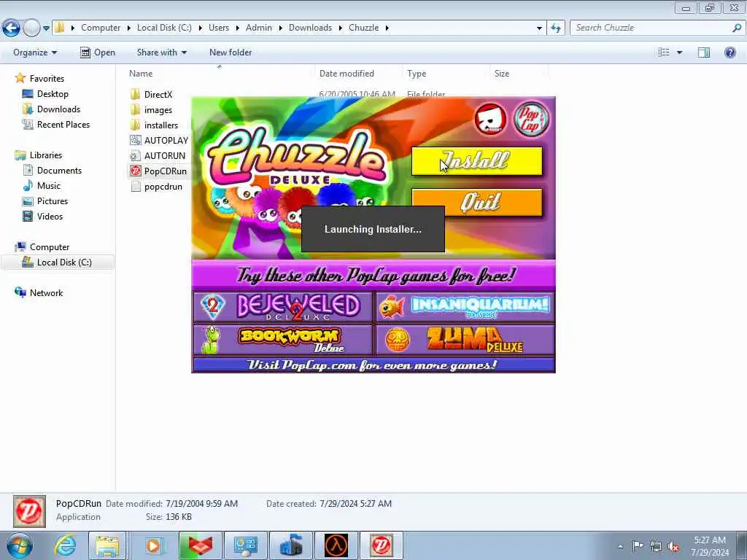Open the Share with menu
This screenshot has width=747, height=560.
161,52
